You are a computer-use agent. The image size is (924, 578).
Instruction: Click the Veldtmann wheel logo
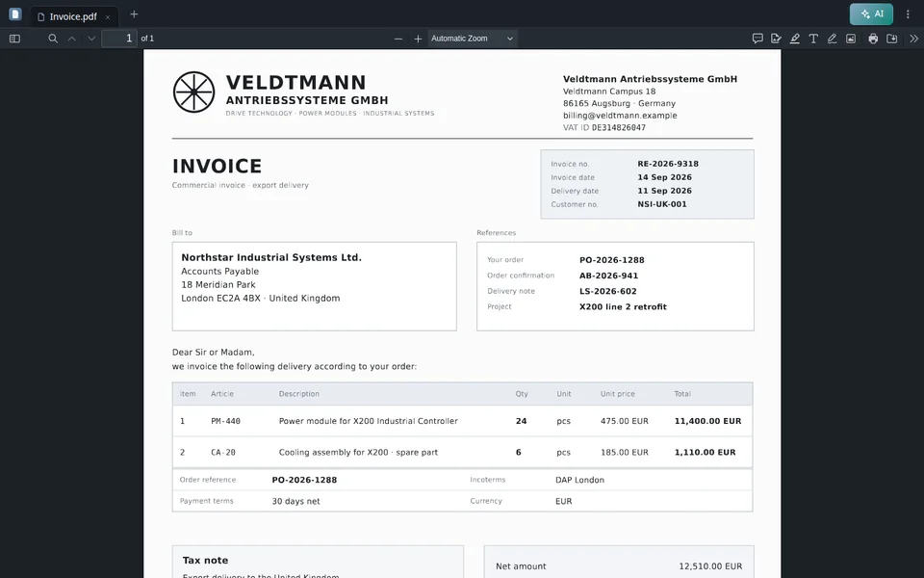193,92
